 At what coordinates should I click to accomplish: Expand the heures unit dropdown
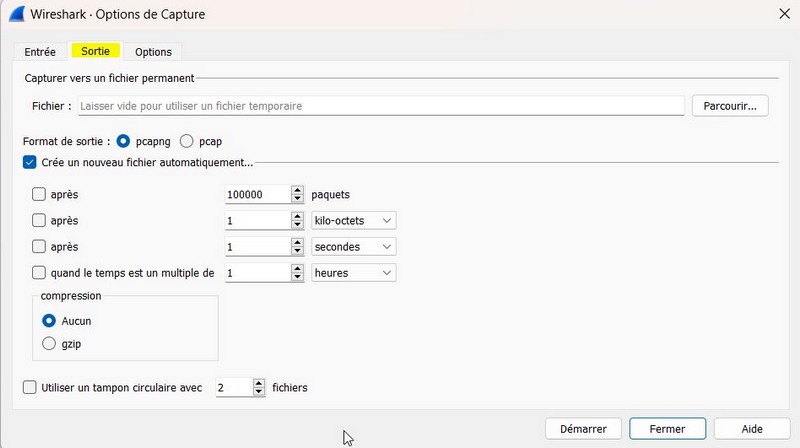[354, 272]
